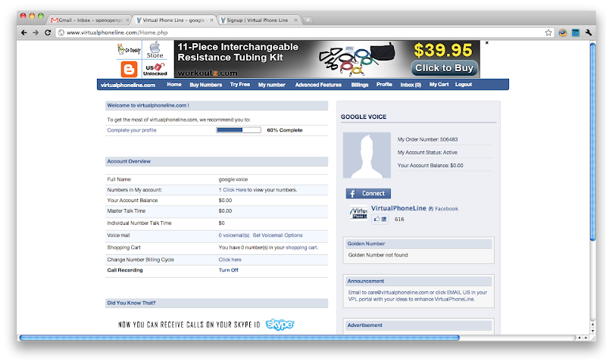Click the Facebook like thumbs-up button
606x364 pixels.
380,219
